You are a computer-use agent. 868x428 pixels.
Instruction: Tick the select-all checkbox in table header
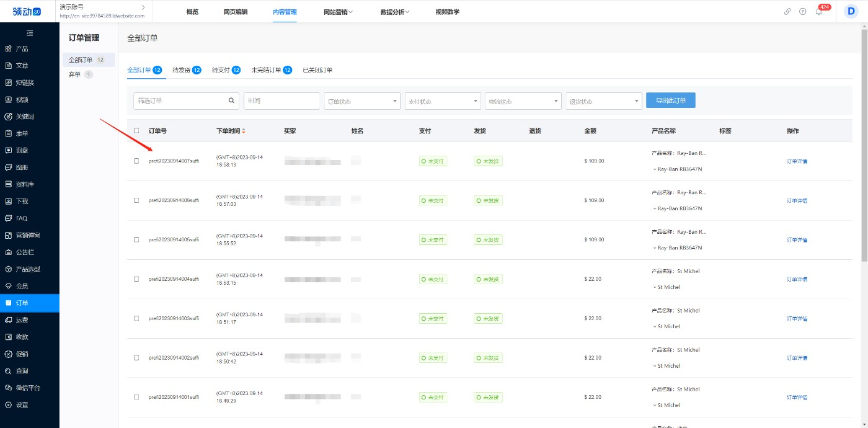(x=136, y=131)
